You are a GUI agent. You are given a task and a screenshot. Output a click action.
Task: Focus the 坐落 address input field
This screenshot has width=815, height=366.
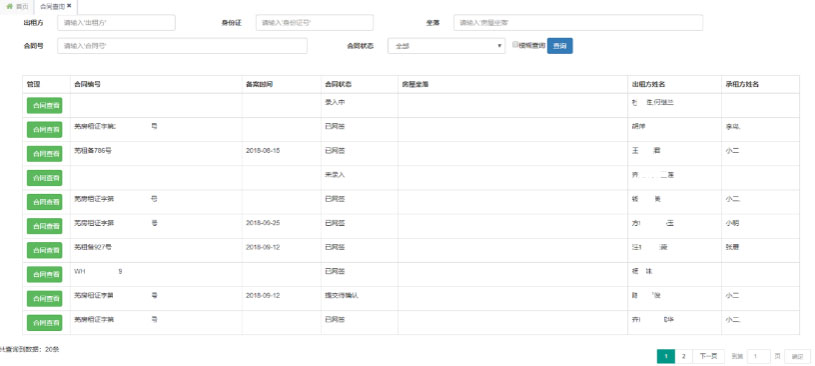tap(578, 23)
